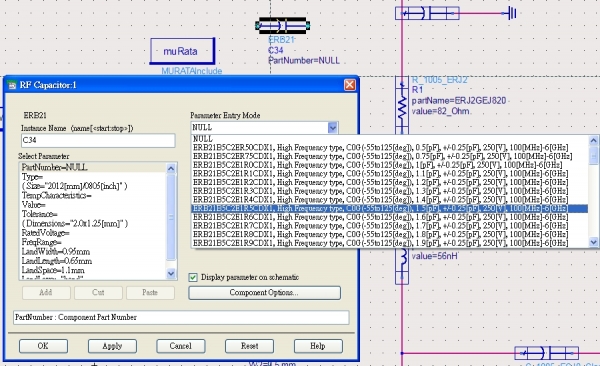Screen dimensions: 600x366
Task: Click the Reset button
Action: [249, 346]
